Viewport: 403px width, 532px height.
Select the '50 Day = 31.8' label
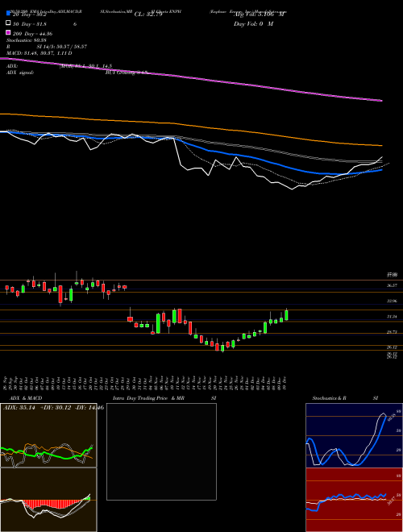[x=30, y=24]
